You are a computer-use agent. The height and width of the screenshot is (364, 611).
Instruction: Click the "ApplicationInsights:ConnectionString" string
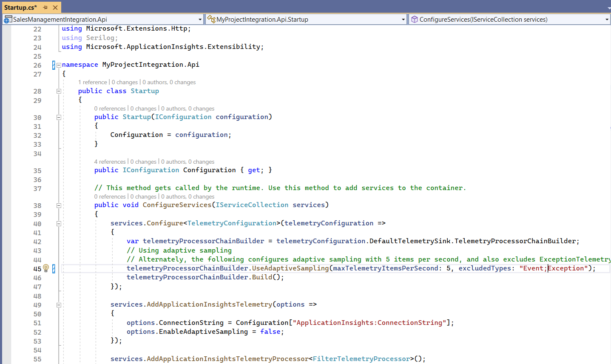(369, 323)
